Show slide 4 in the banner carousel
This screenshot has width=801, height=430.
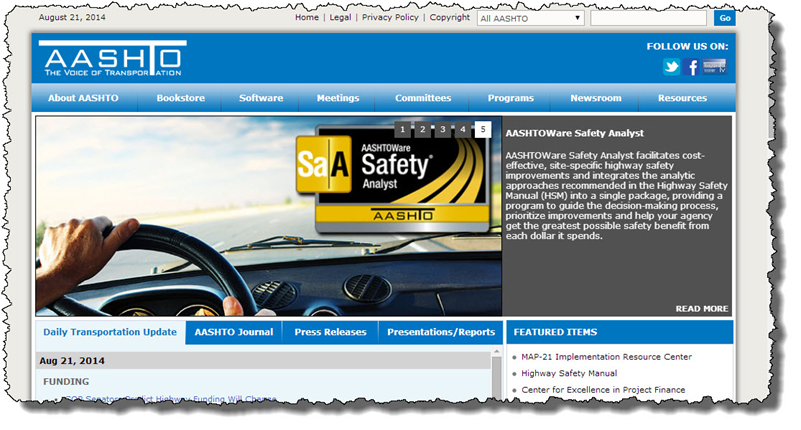pyautogui.click(x=463, y=130)
